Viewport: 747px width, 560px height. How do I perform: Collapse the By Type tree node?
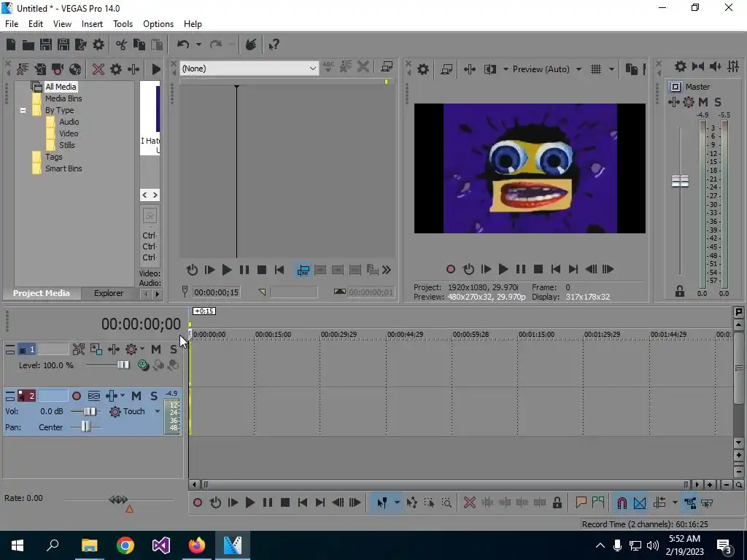pos(23,111)
